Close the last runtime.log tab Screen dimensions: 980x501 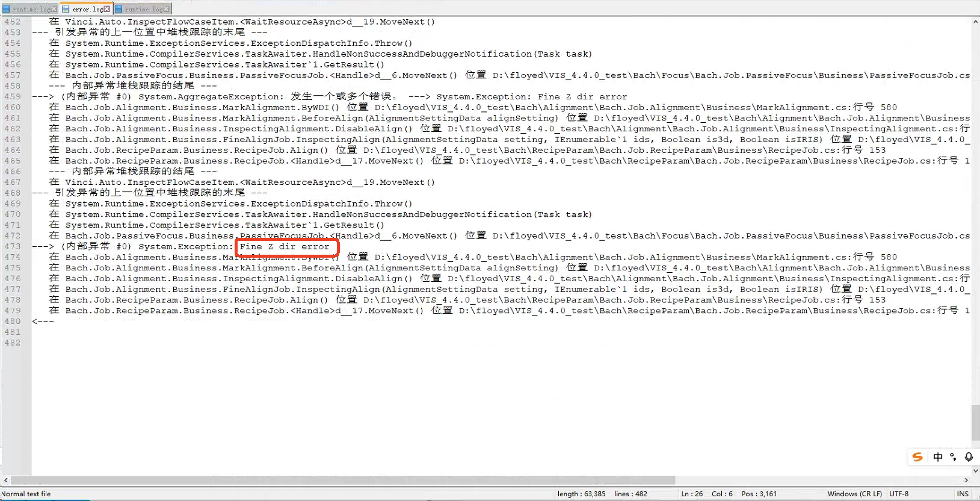point(167,9)
